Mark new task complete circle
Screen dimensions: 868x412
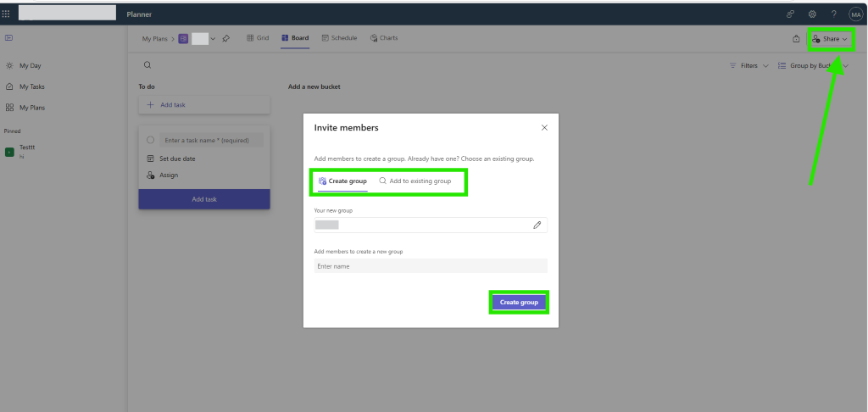coord(151,140)
